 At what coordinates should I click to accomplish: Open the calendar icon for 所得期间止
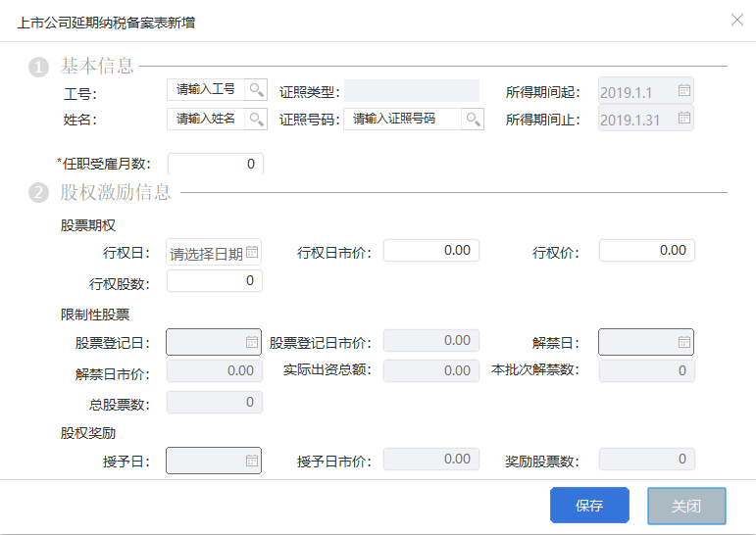tap(684, 119)
